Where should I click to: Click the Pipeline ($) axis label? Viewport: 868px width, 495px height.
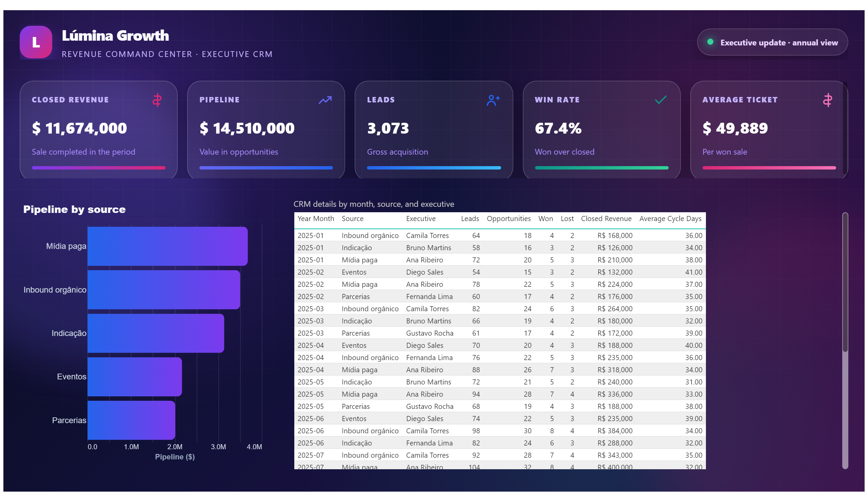point(175,457)
